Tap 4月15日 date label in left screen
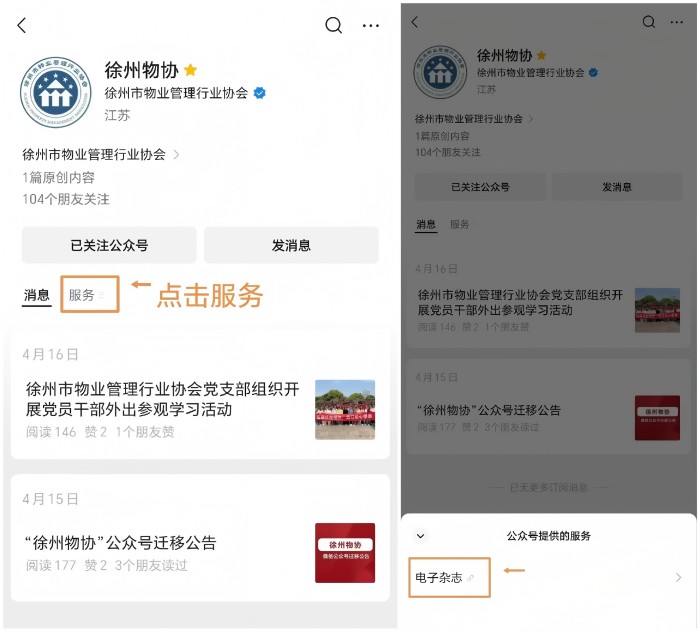The height and width of the screenshot is (632, 700). (x=50, y=499)
